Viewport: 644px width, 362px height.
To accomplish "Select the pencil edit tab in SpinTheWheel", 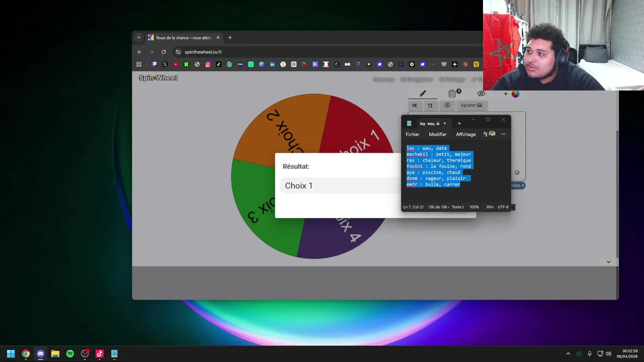I will 423,94.
